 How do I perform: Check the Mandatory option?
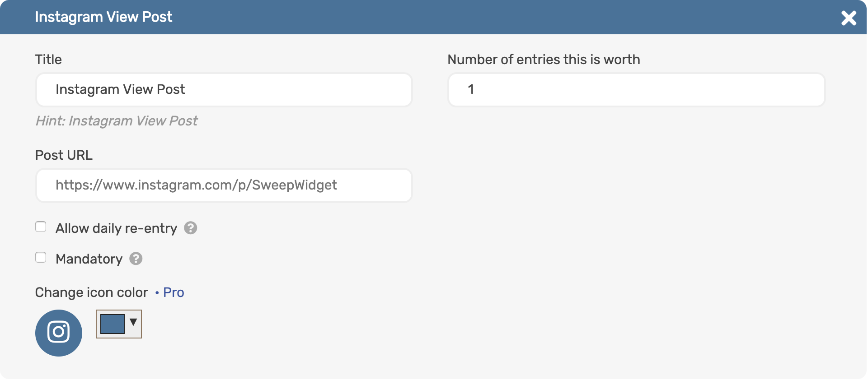point(41,257)
